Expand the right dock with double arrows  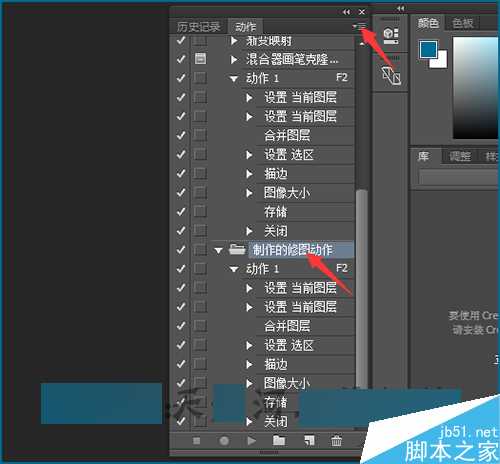[x=400, y=8]
